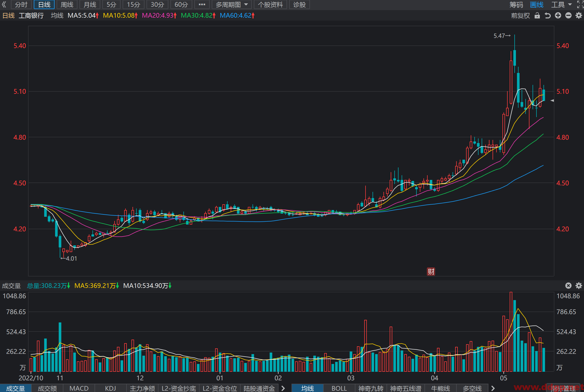Click MA30:4.82 legend value
Image resolution: width=584 pixels, height=392 pixels.
pyautogui.click(x=198, y=16)
